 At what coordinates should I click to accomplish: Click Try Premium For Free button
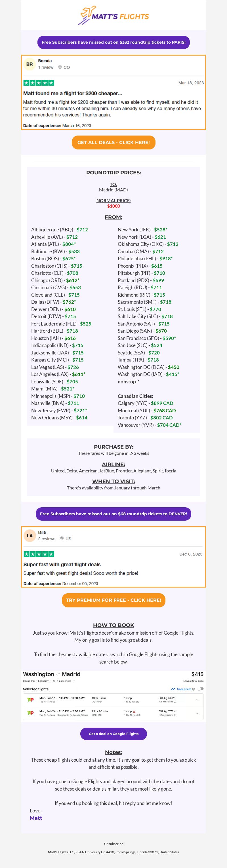pyautogui.click(x=113, y=600)
